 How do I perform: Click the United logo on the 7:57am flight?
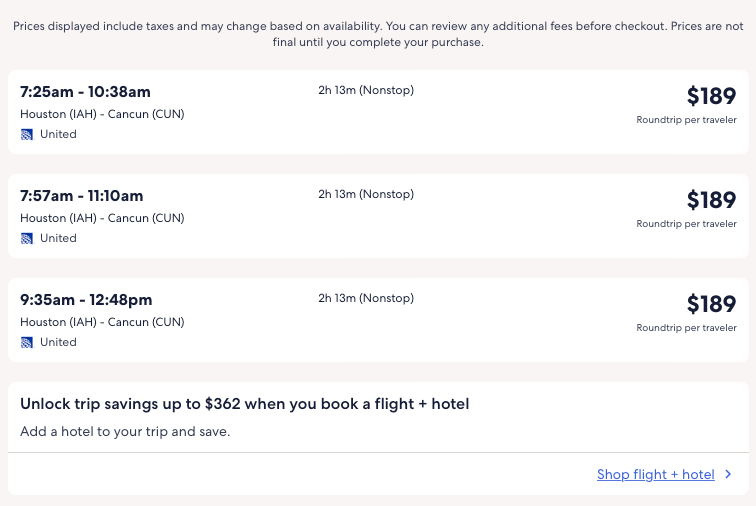(27, 238)
